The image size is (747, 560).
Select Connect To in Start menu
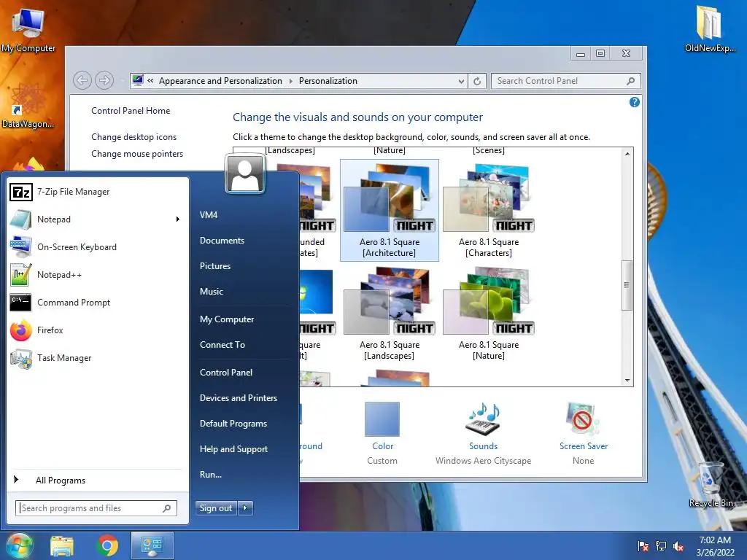[x=222, y=345]
